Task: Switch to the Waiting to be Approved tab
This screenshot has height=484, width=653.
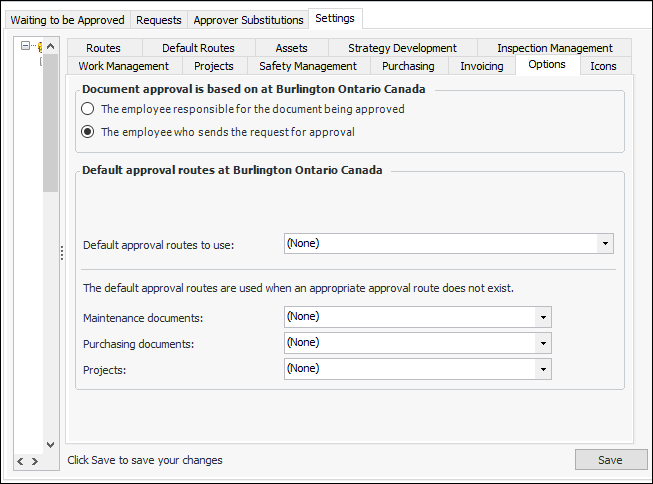Action: [67, 20]
